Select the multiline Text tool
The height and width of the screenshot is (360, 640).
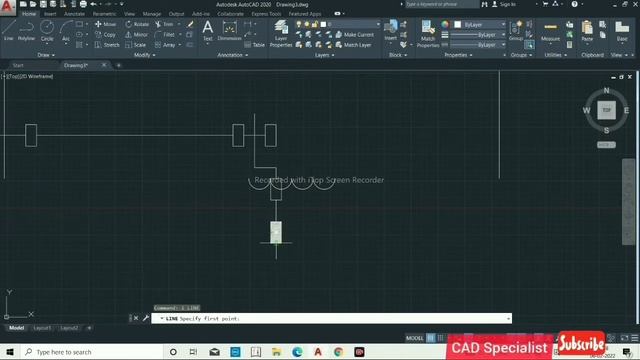[208, 31]
